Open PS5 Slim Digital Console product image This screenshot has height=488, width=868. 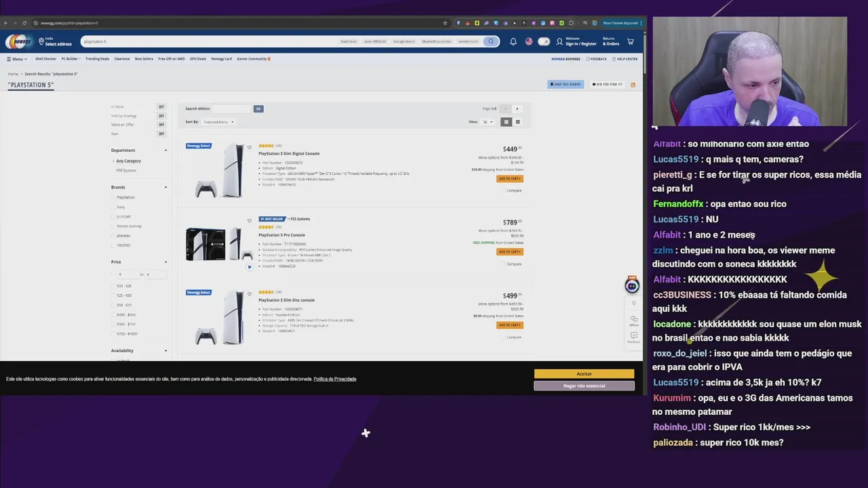(219, 170)
